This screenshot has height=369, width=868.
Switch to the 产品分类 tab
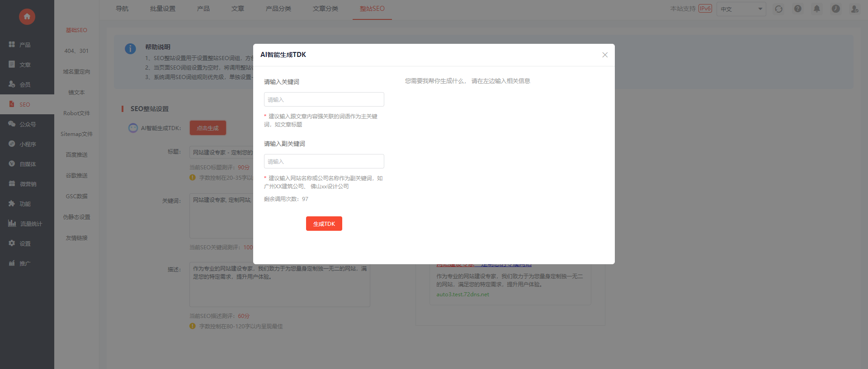pos(278,9)
